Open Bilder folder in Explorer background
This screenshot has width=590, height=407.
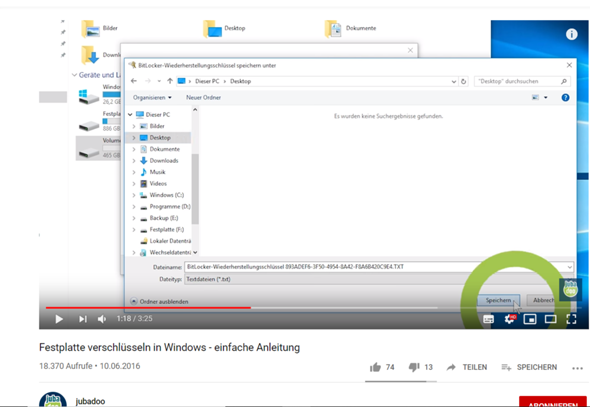(99, 29)
